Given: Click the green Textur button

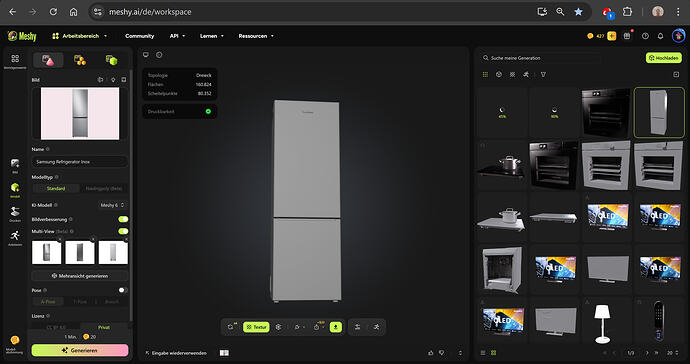Looking at the screenshot, I should [256, 327].
